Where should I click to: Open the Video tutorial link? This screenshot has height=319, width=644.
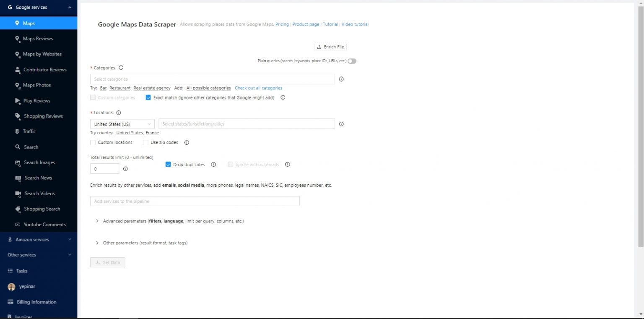[x=355, y=24]
